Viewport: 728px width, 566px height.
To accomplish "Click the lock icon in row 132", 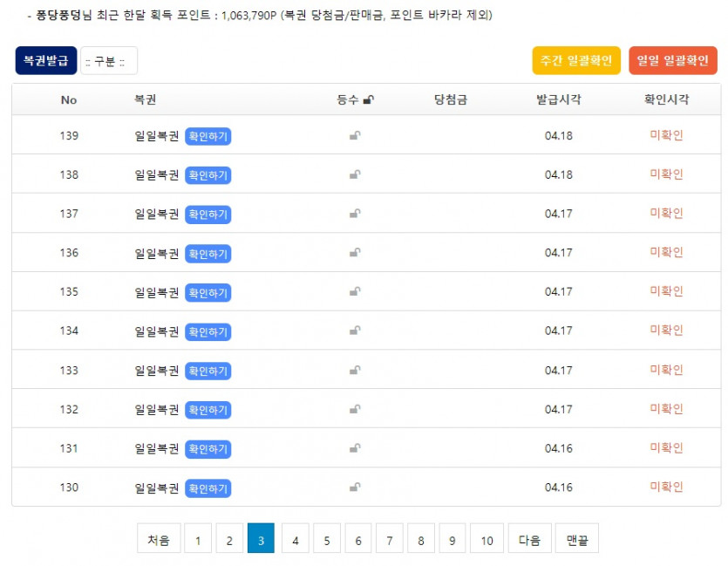I will point(355,409).
